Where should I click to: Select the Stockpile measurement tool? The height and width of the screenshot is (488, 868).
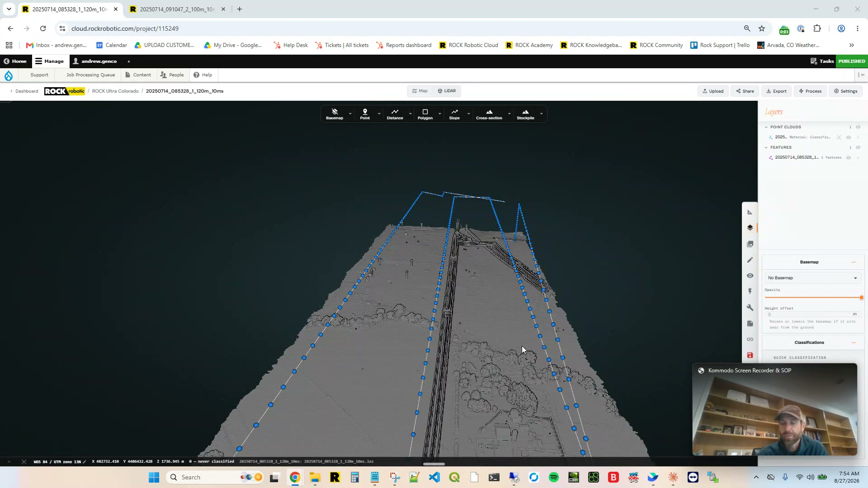(525, 114)
